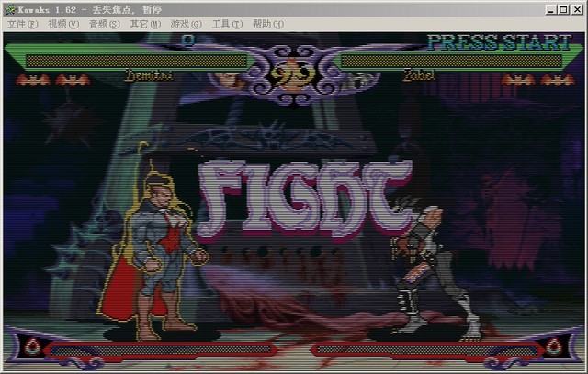Click the round timer showing 99
Viewport: 588px width, 374px height.
coord(294,74)
